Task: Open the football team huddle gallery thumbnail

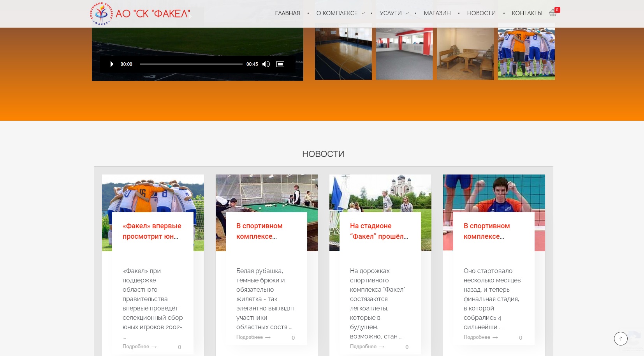Action: coord(526,51)
